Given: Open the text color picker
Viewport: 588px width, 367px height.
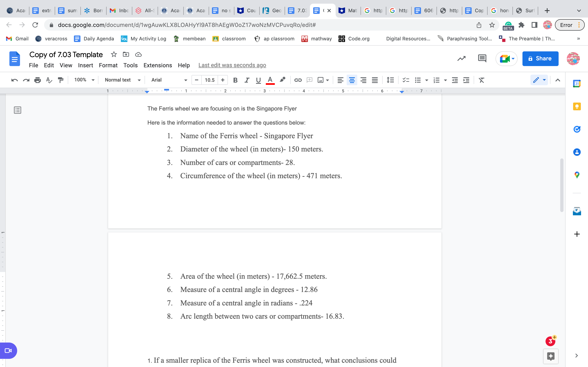Looking at the screenshot, I should pos(270,80).
